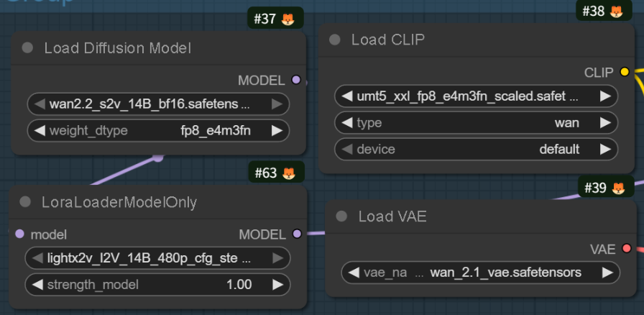Click the #63 fox badge icon
Viewport: 644px width, 315px height.
click(x=289, y=173)
